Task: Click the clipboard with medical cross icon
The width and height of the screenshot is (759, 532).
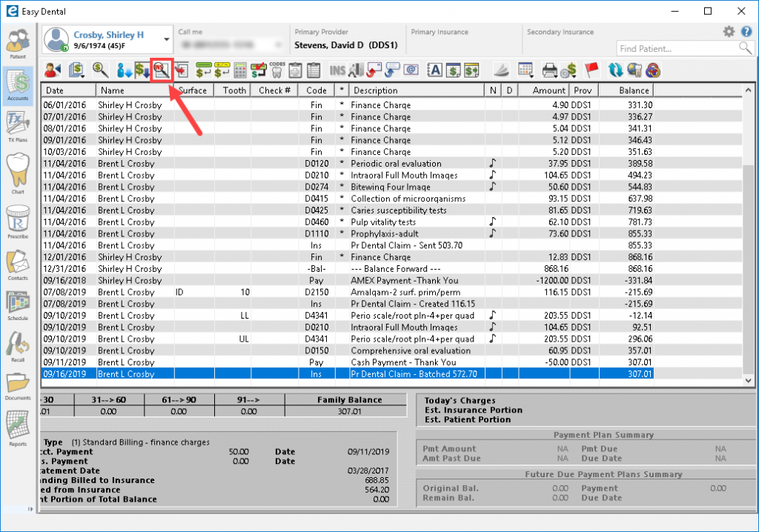Action: click(295, 70)
